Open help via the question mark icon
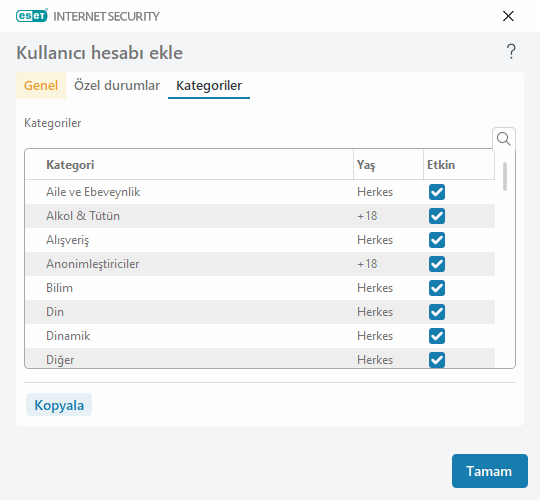 511,52
